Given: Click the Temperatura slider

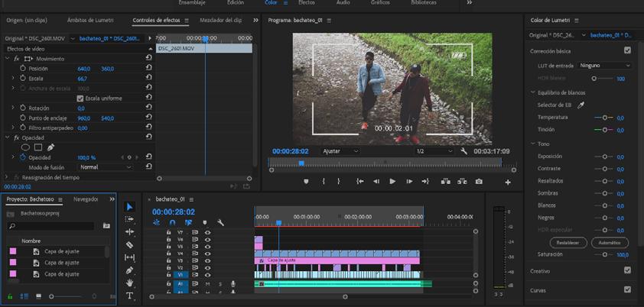Looking at the screenshot, I should pos(603,118).
